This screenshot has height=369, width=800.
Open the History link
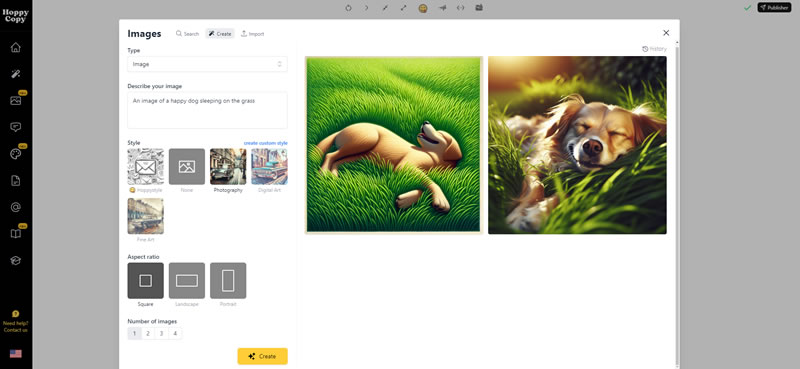[x=654, y=49]
